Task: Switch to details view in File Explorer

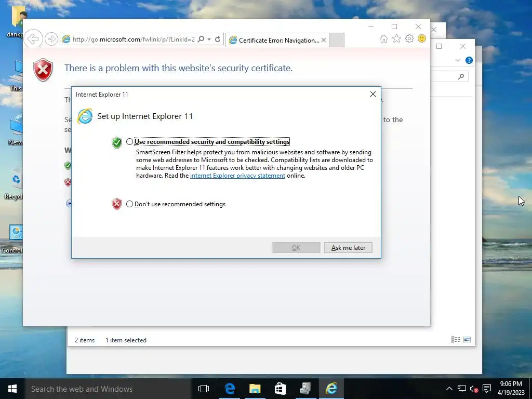Action: [455, 339]
